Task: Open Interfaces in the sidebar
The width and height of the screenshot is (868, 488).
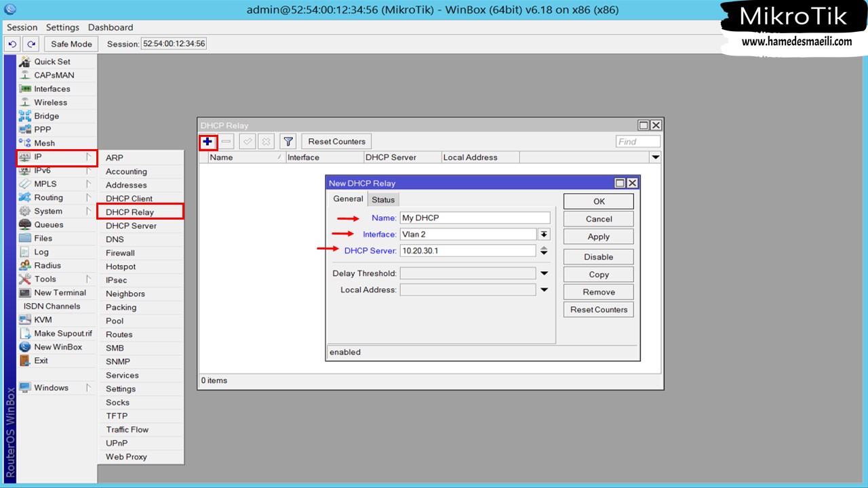Action: tap(57, 89)
